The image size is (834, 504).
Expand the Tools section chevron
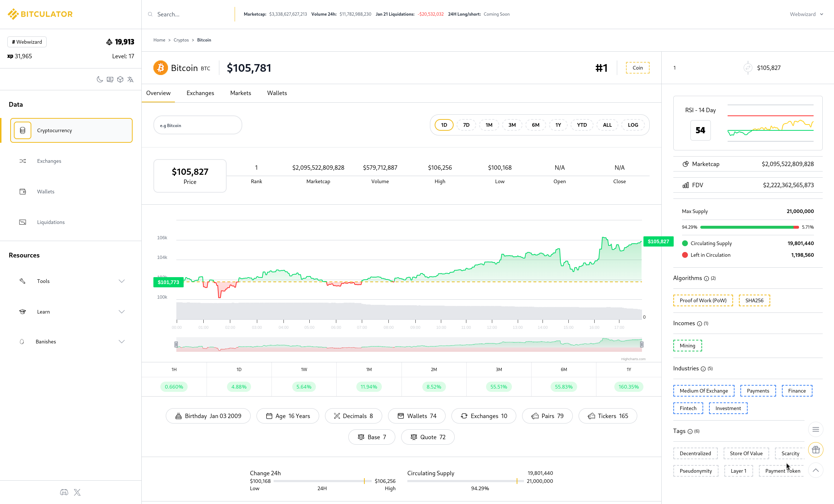(x=122, y=281)
